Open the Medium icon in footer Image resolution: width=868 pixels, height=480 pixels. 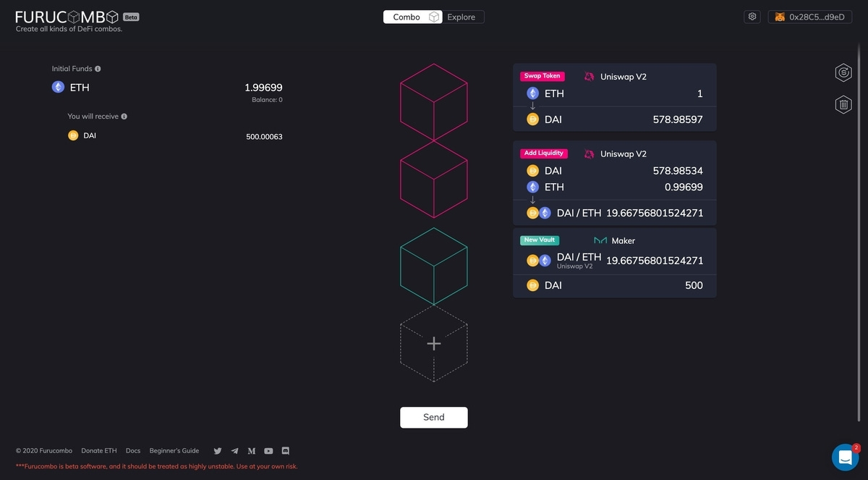click(252, 451)
